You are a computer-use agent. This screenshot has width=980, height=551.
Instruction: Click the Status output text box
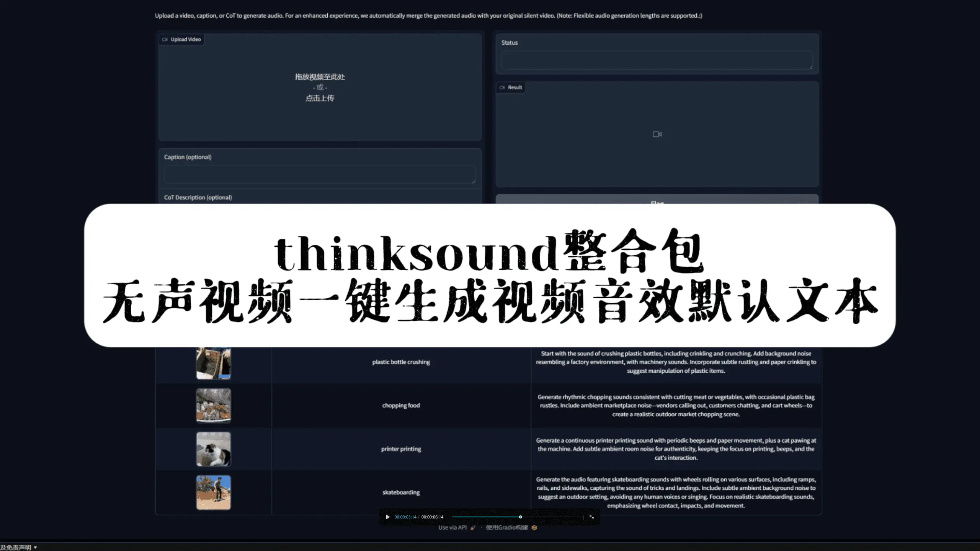tap(657, 60)
